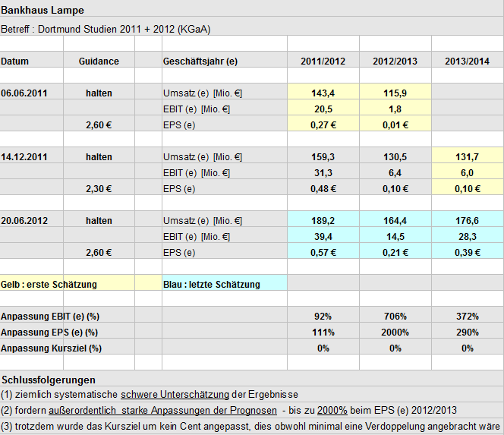Click the 'Betreff : Dortmund Studien' subject line
504x435 pixels.
[x=106, y=30]
